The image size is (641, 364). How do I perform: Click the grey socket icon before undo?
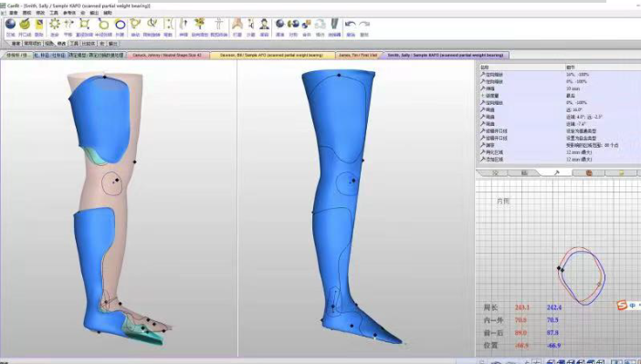coord(334,25)
